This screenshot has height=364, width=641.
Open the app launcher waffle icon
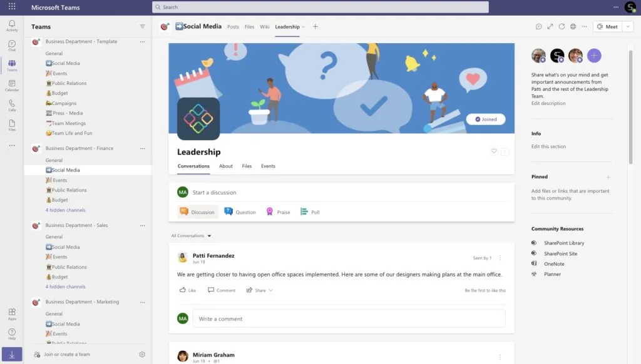tap(12, 6)
